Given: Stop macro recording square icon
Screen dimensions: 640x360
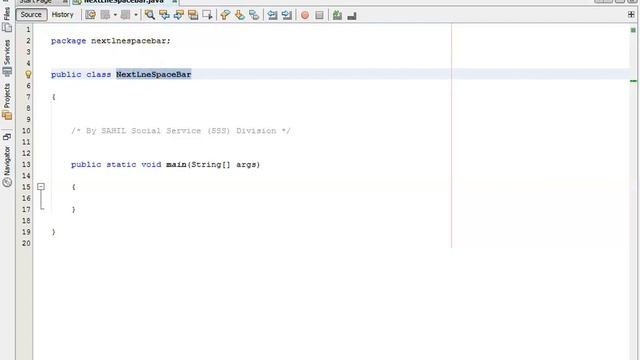Looking at the screenshot, I should tap(319, 15).
